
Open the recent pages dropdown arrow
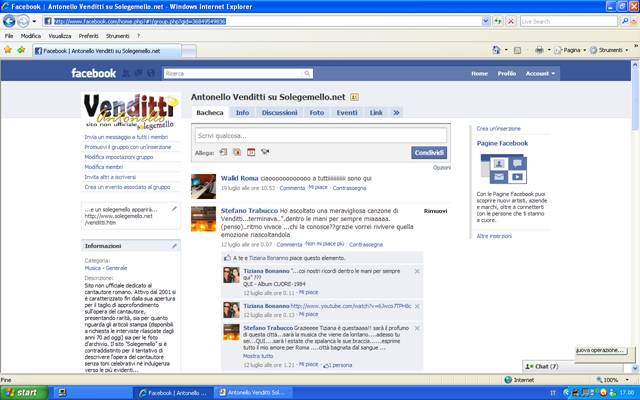[x=34, y=21]
